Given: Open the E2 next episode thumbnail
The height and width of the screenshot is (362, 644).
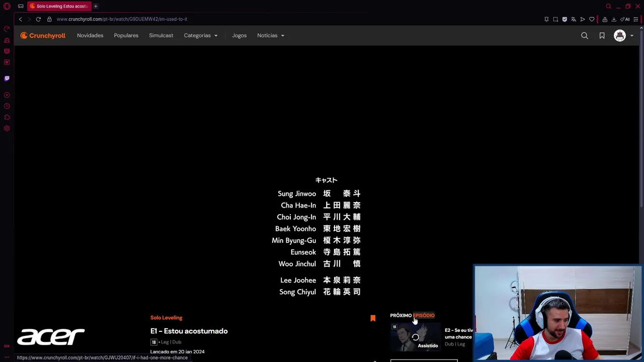Looking at the screenshot, I should pyautogui.click(x=416, y=337).
